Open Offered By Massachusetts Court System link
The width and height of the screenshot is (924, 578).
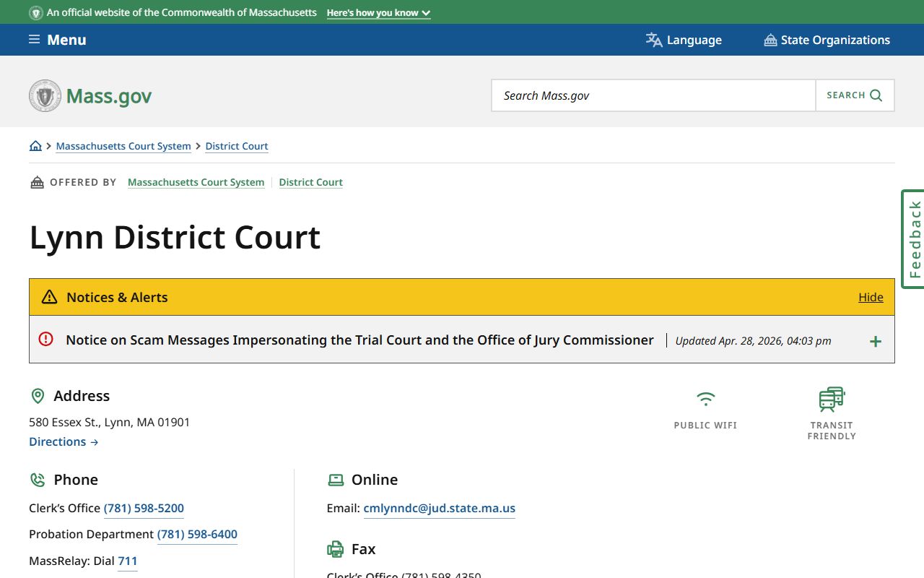196,182
